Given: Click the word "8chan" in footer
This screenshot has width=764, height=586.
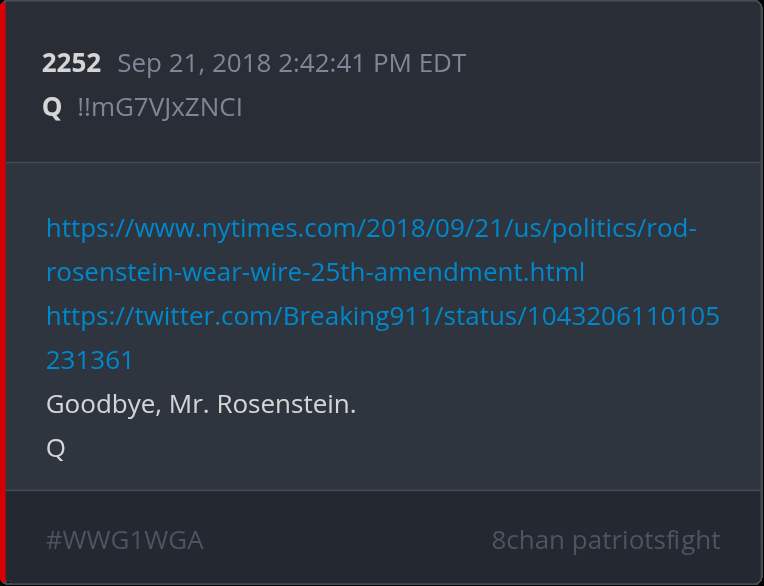Looking at the screenshot, I should [528, 541].
